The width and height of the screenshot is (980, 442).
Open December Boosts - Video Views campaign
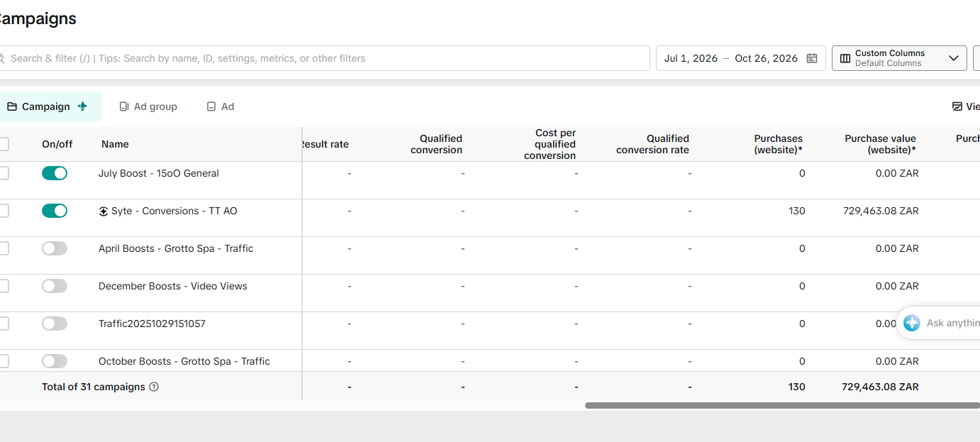[x=173, y=286]
